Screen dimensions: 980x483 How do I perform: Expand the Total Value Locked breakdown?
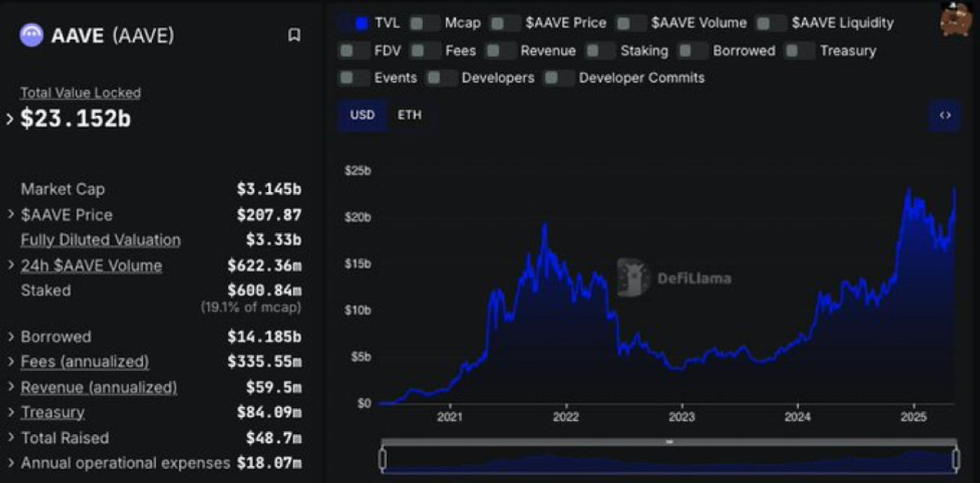click(10, 119)
